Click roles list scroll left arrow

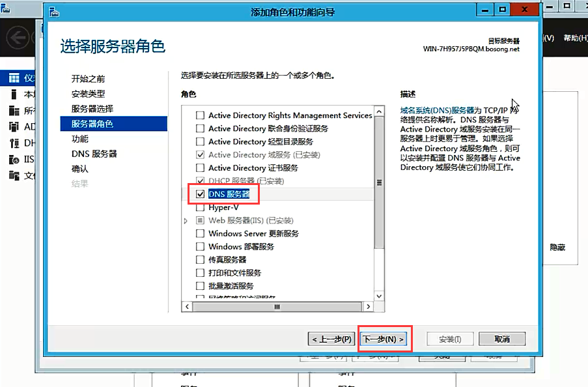click(x=187, y=307)
